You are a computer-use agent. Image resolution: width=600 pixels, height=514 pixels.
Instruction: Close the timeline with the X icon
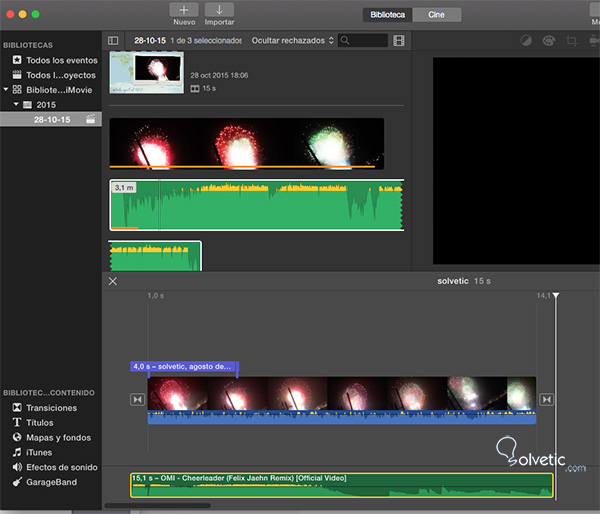[x=112, y=281]
